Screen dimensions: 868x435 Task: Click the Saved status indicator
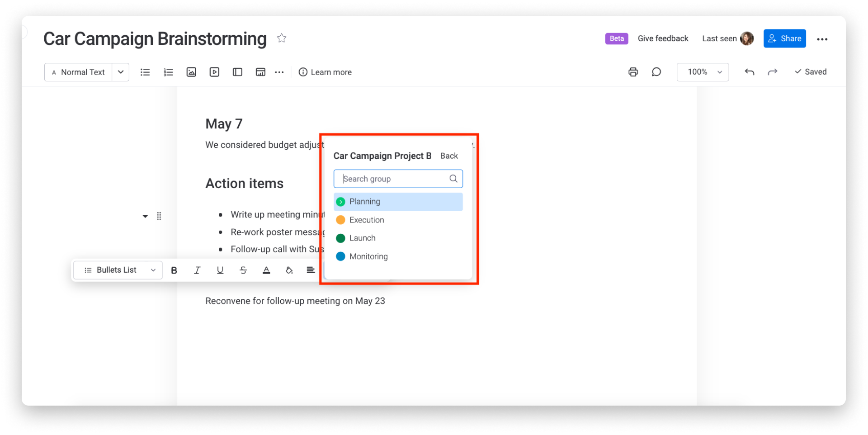(x=811, y=72)
